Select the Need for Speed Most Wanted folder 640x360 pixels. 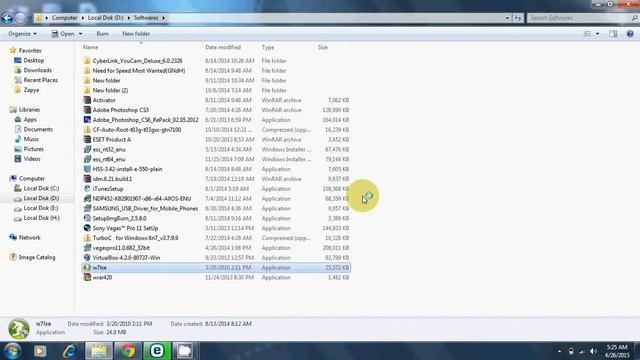[139, 71]
